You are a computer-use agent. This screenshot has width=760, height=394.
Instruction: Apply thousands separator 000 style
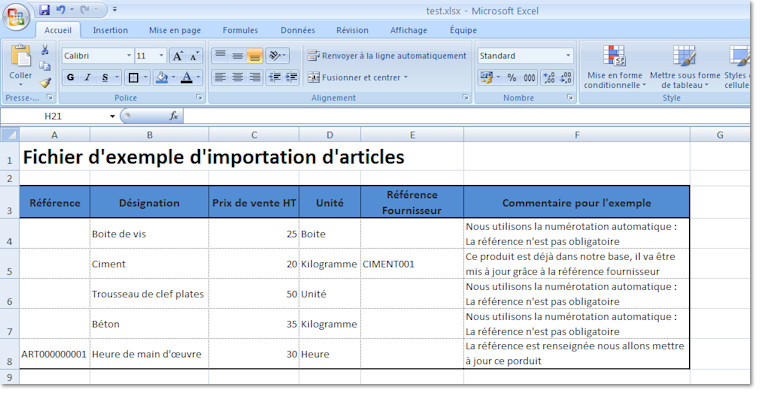[529, 78]
